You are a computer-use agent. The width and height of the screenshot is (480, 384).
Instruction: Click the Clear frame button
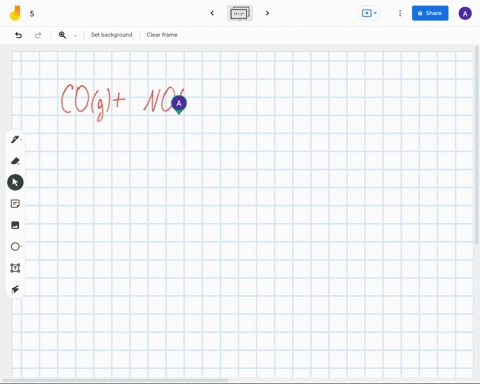162,35
